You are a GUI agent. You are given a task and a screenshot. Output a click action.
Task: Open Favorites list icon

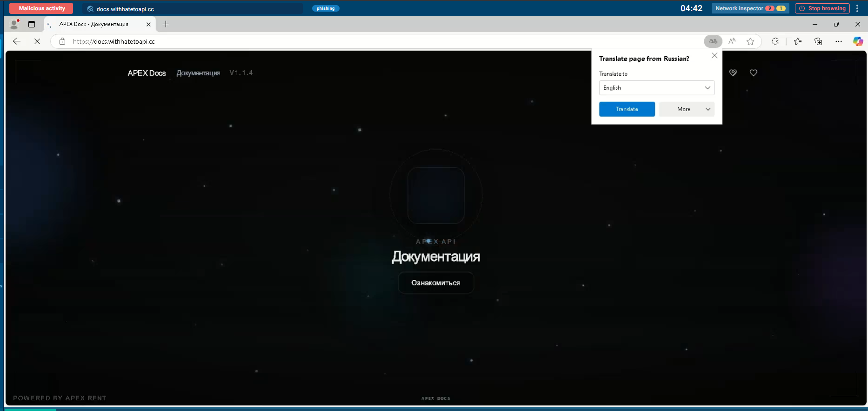(798, 41)
